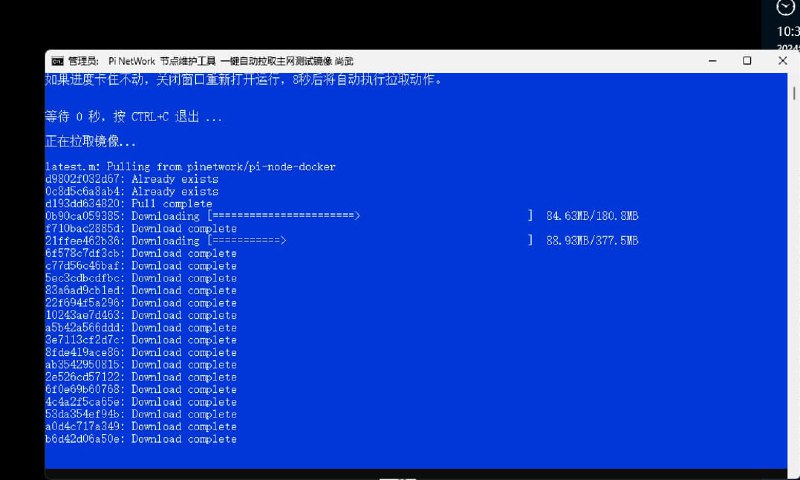This screenshot has width=800, height=480.
Task: Click the console icon in the title bar
Action: tap(58, 61)
